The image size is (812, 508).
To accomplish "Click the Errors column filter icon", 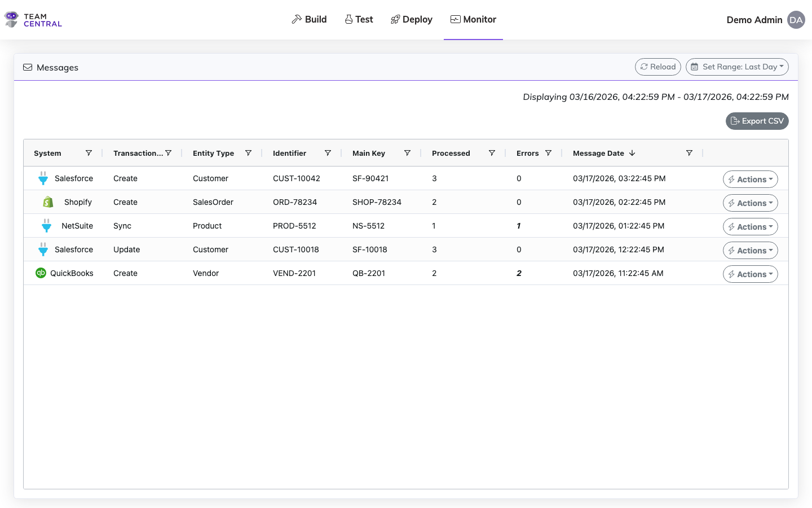I will point(548,153).
